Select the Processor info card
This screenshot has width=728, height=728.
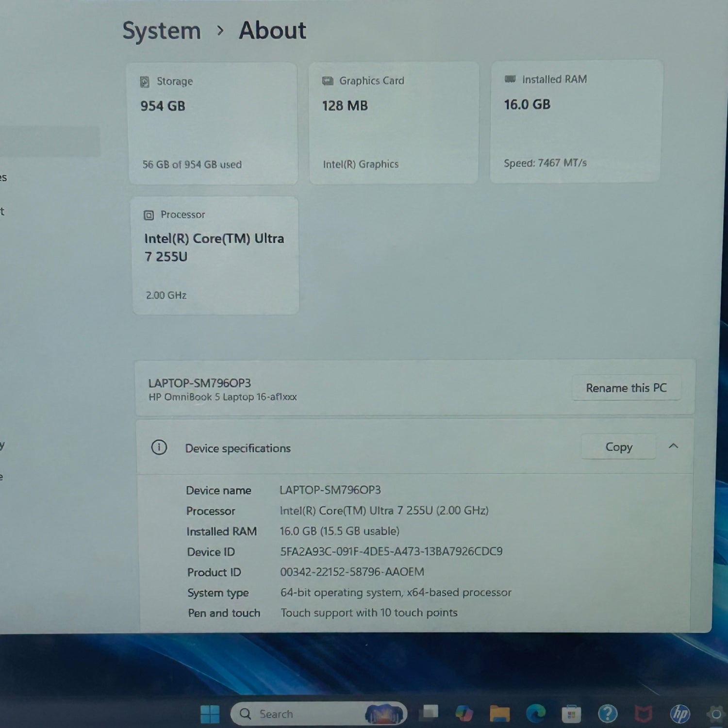(215, 255)
